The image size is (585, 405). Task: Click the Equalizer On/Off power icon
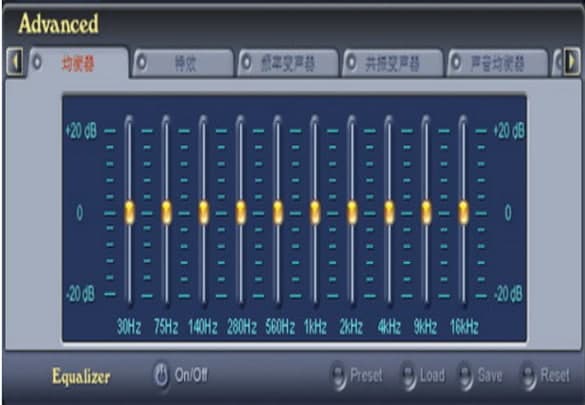161,375
